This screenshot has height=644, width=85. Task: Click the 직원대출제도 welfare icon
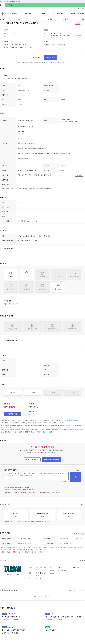pyautogui.click(x=27, y=287)
